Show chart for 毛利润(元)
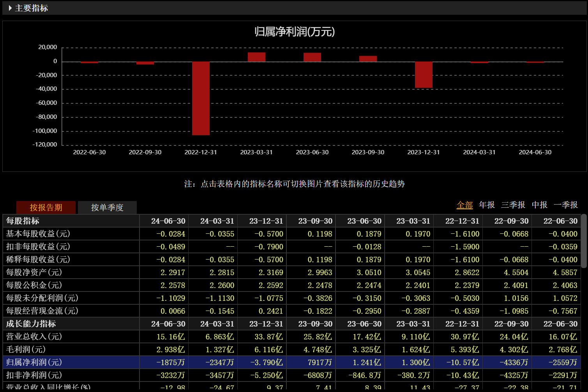The height and width of the screenshot is (392, 588). pyautogui.click(x=26, y=350)
